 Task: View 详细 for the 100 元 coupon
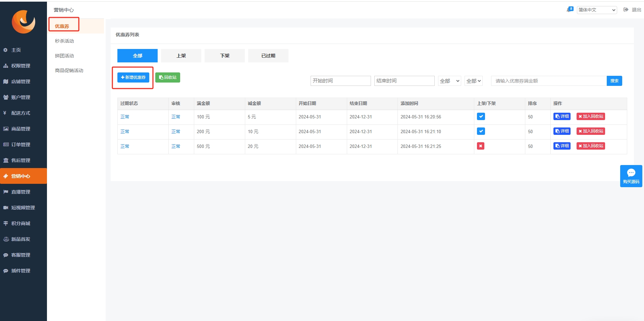tap(562, 116)
